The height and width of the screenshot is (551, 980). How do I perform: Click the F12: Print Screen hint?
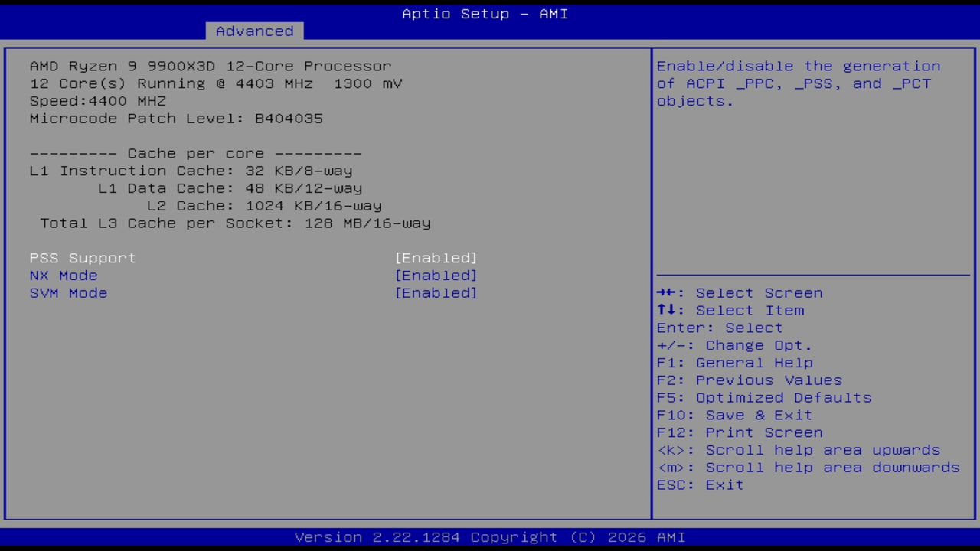click(740, 434)
